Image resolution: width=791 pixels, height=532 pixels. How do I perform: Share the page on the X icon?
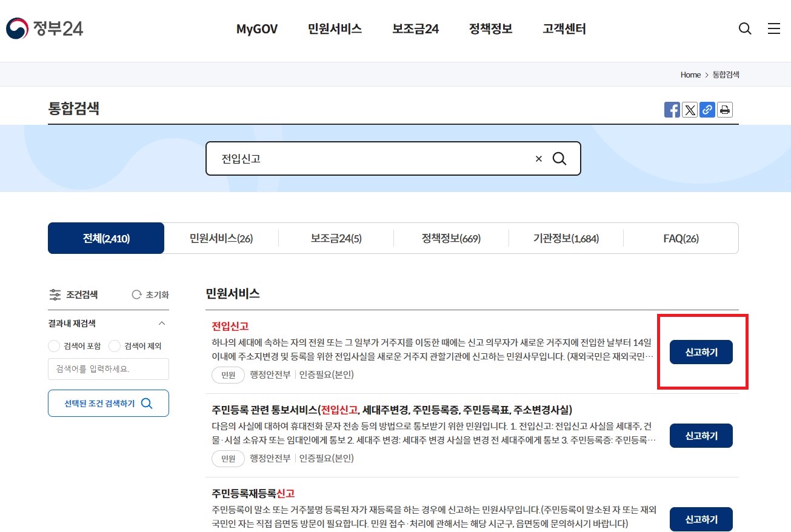pos(689,110)
